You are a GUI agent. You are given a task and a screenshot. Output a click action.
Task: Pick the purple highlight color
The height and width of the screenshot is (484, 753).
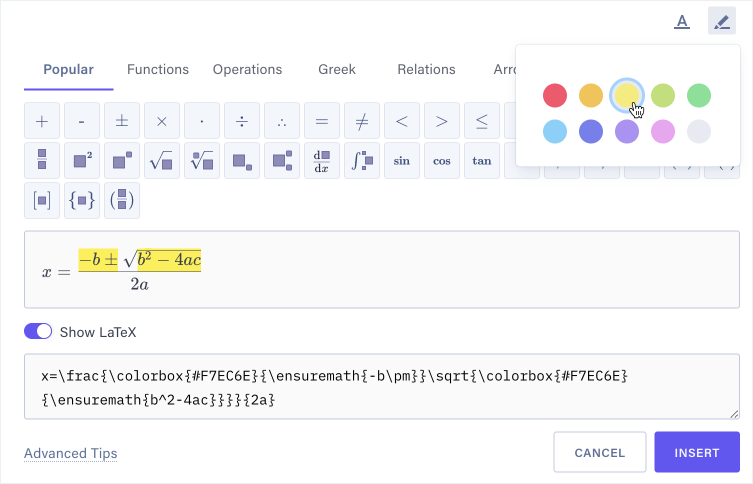point(627,131)
